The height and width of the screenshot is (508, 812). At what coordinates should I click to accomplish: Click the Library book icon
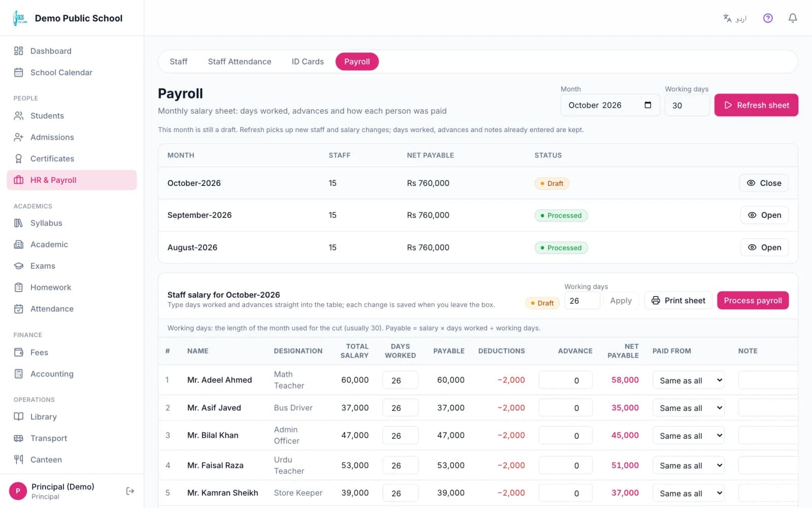coord(19,417)
